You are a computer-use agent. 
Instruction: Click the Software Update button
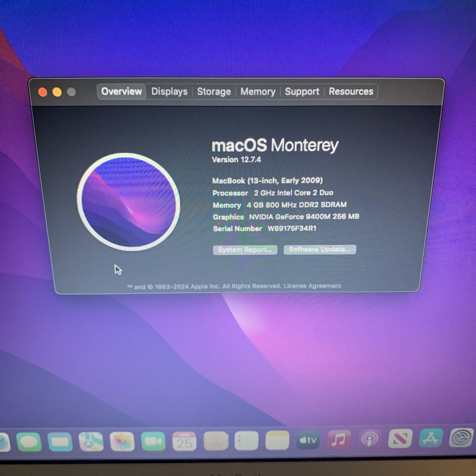tap(320, 249)
